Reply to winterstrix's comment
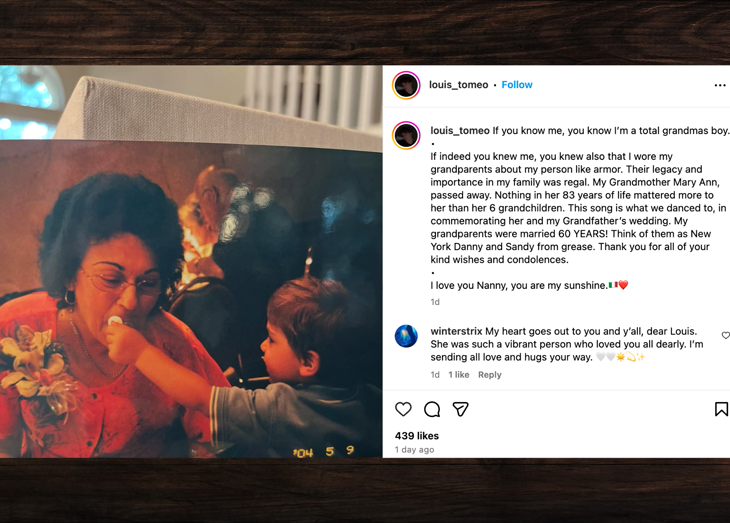This screenshot has height=523, width=730. 489,374
